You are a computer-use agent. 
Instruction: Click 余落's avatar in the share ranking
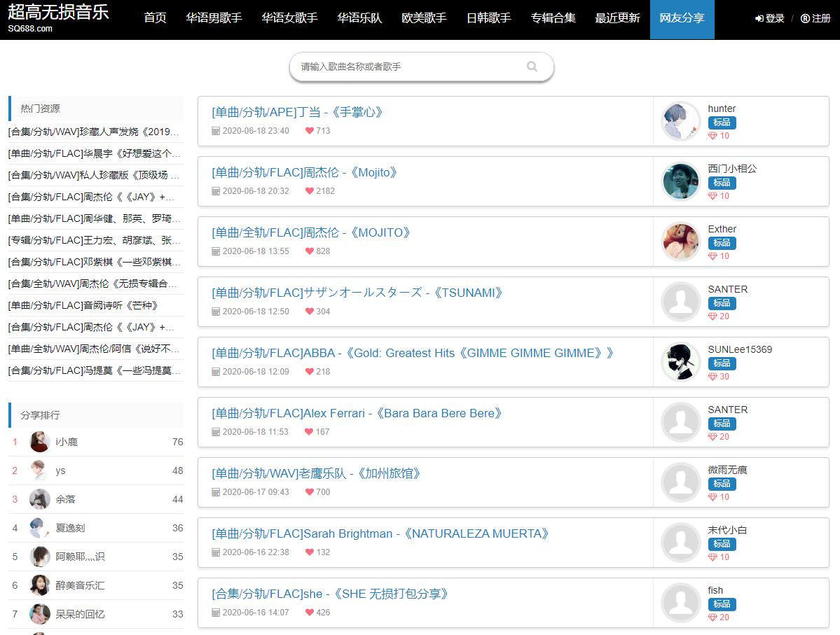(x=40, y=499)
